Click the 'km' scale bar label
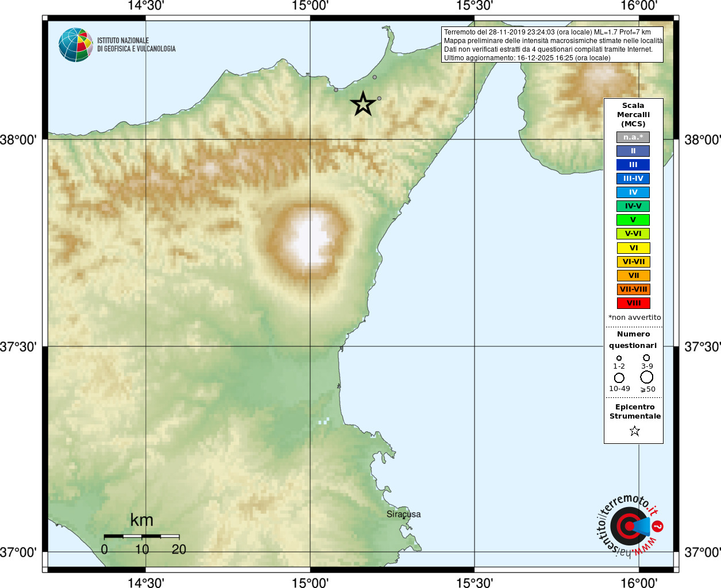Viewport: 721px width, 588px height. click(141, 520)
